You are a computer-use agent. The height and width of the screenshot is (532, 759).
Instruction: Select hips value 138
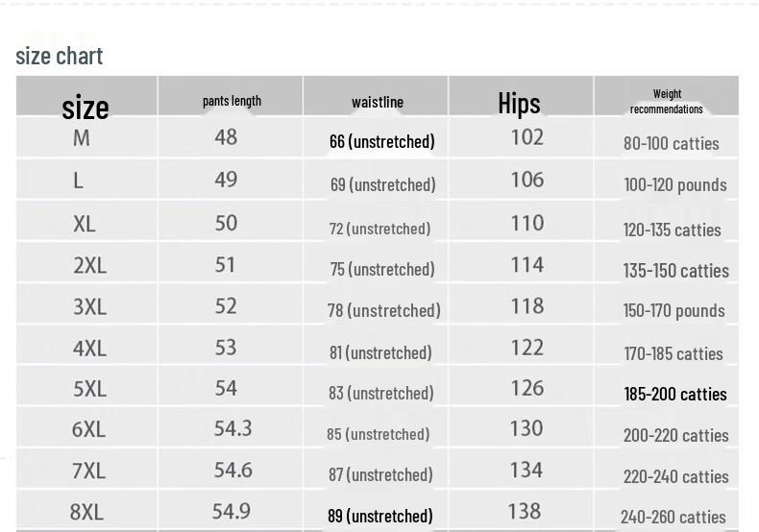pos(525,512)
